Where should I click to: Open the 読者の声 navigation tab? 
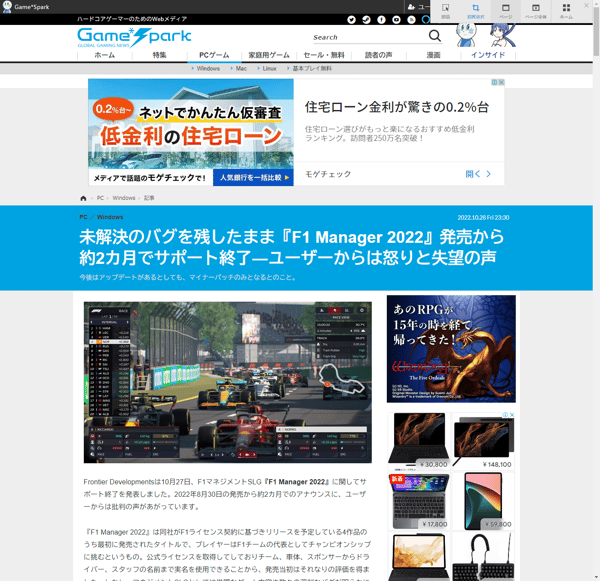[379, 55]
